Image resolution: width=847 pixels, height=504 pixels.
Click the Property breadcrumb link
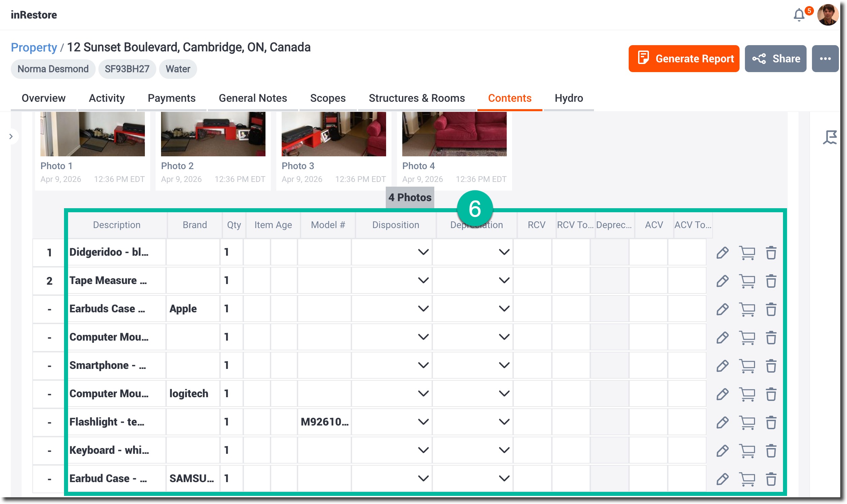[x=34, y=47]
